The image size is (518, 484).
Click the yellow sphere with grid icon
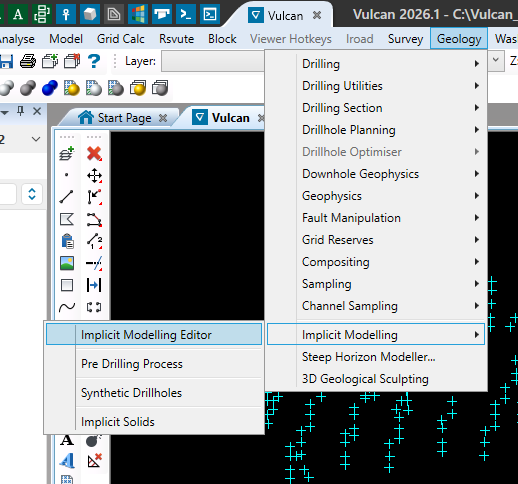pos(72,88)
